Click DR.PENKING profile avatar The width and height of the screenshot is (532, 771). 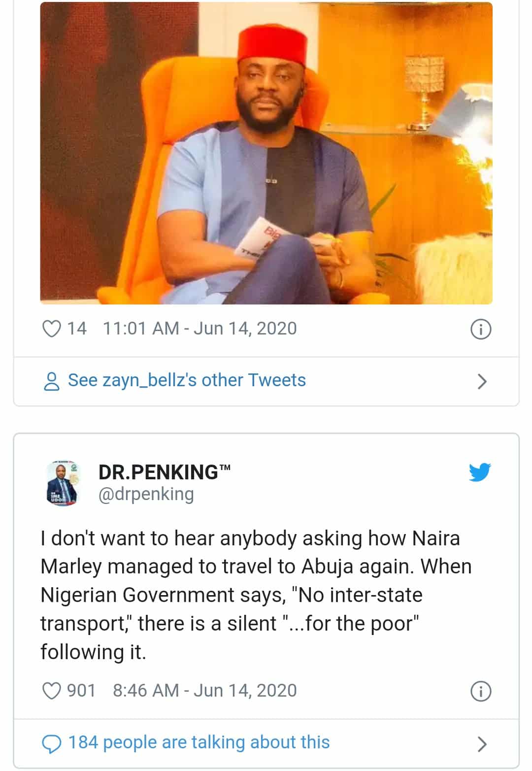(x=62, y=482)
